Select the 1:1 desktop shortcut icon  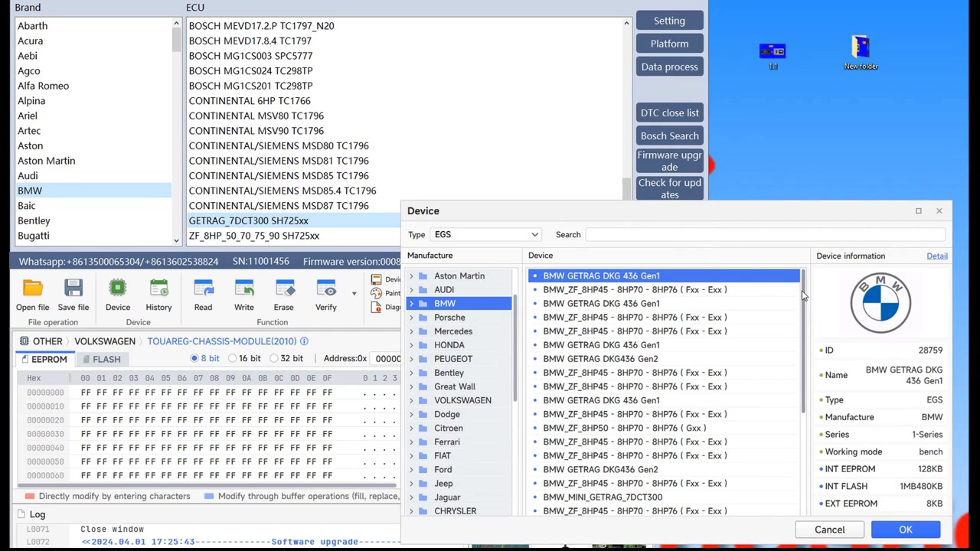click(773, 51)
